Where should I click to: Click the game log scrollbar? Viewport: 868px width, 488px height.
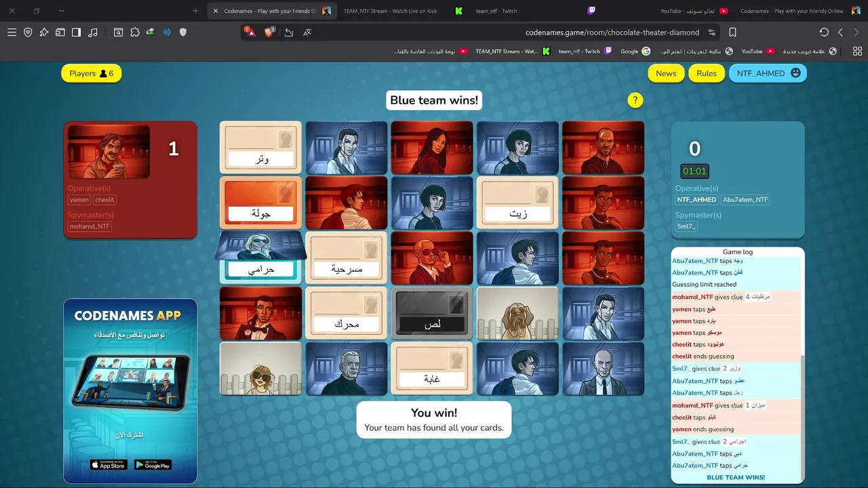[x=802, y=419]
